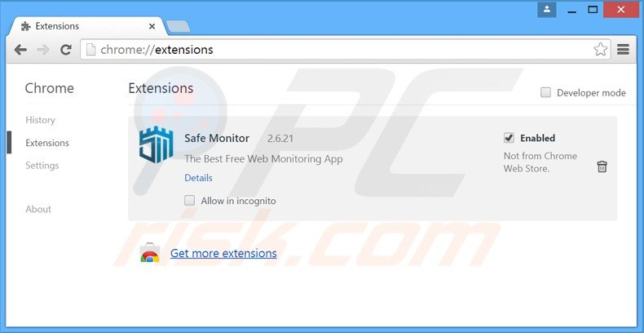
Task: Click the Safe Monitor extension logo
Action: tap(156, 149)
